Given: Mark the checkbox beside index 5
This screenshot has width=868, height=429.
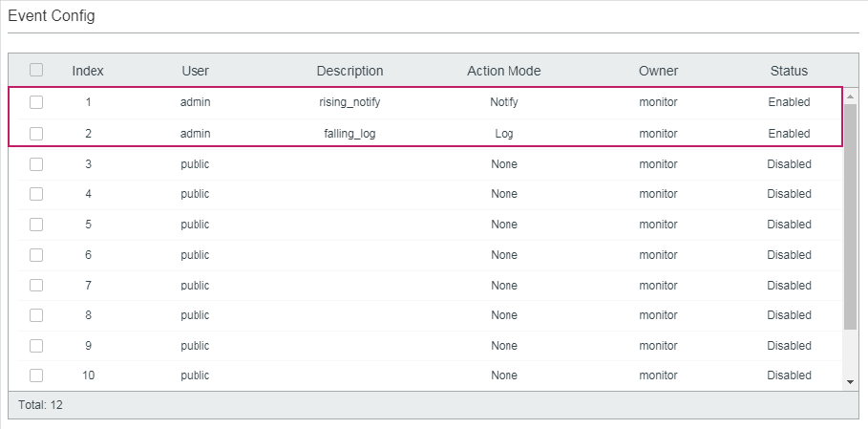Looking at the screenshot, I should (36, 225).
